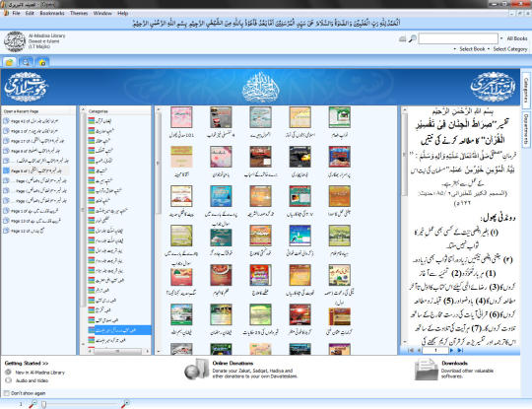This screenshot has width=532, height=409.
Task: Click up arrow of categories list scrollbar
Action: (x=83, y=110)
